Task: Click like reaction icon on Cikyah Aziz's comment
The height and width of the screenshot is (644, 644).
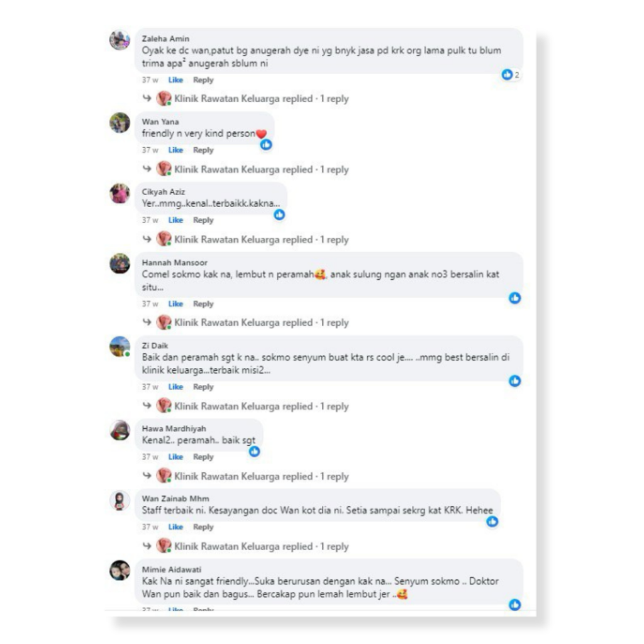Action: 279,214
